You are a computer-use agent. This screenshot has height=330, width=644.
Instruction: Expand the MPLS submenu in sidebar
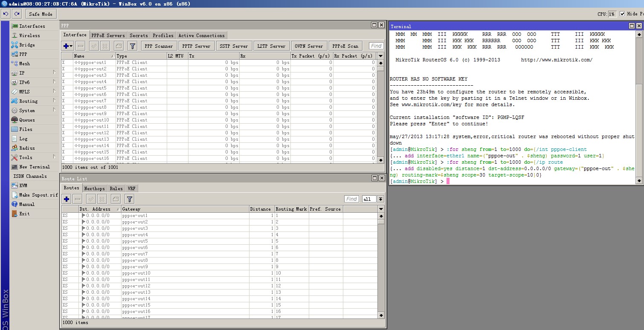tap(55, 92)
